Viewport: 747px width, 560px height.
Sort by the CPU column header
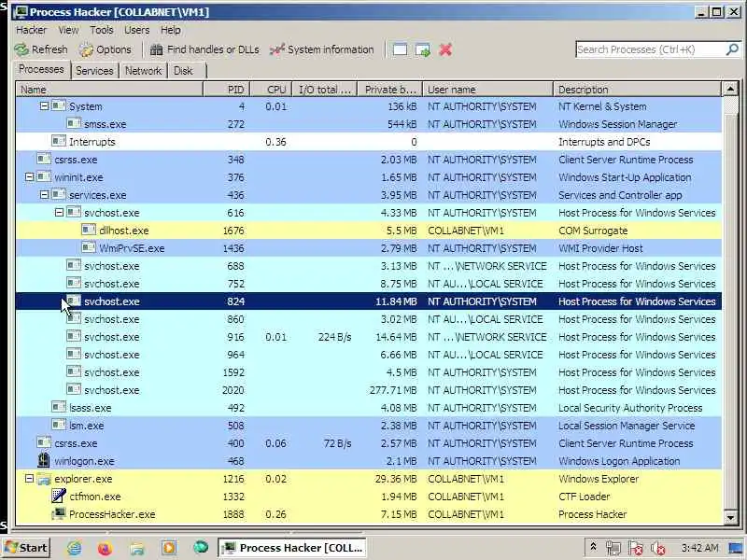[271, 89]
